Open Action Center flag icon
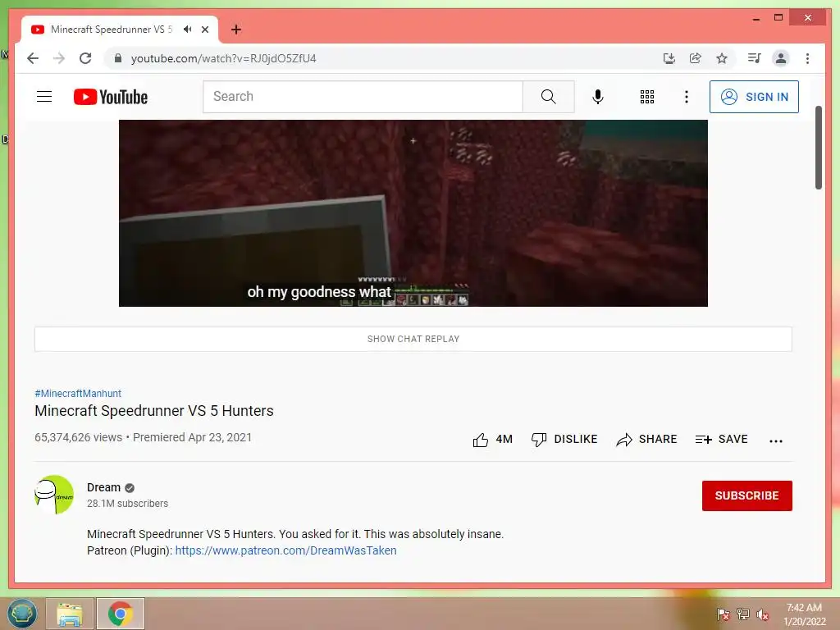 point(723,614)
